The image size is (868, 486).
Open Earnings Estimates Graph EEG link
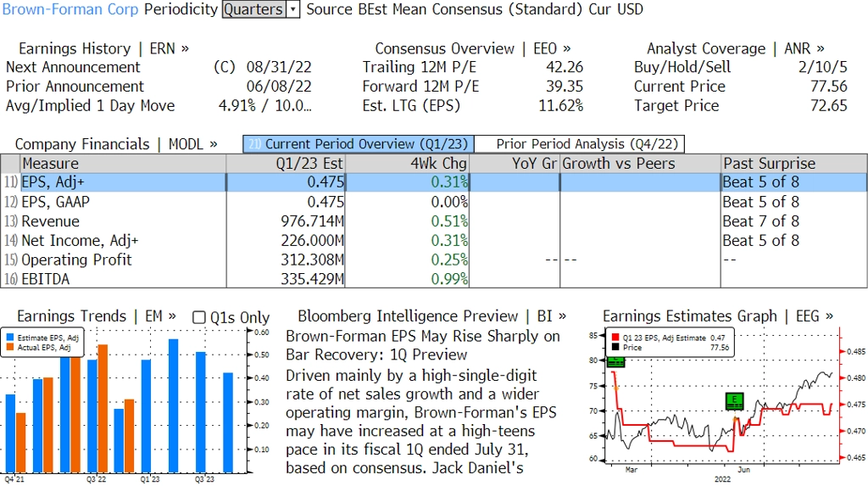(717, 316)
